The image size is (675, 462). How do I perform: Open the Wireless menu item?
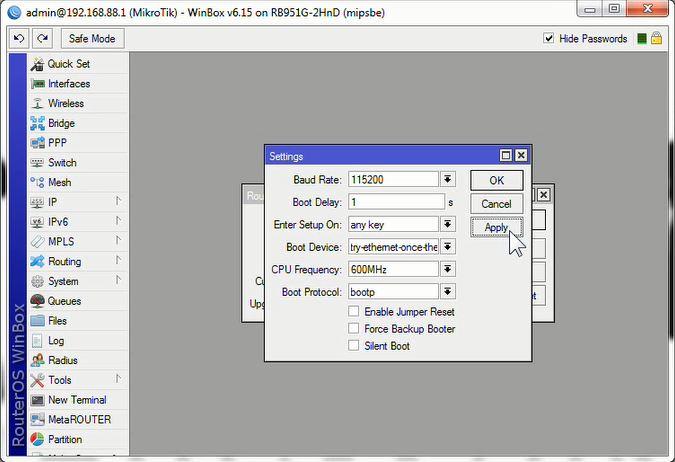[x=78, y=103]
